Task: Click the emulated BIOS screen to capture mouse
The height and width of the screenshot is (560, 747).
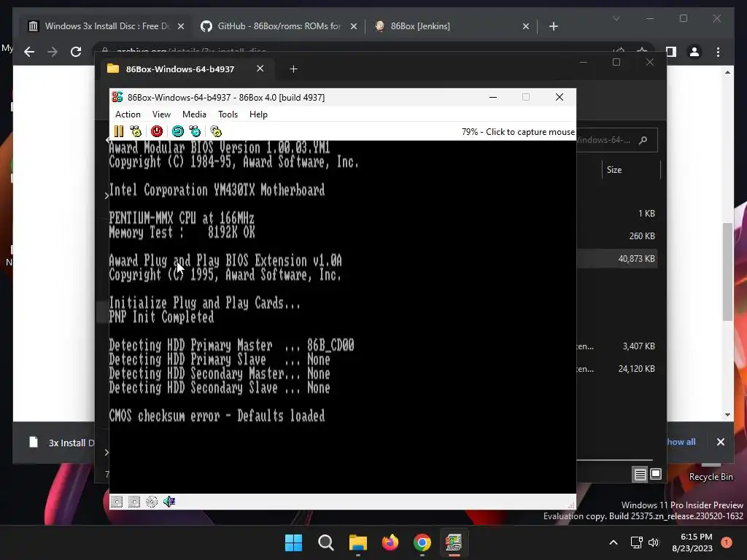Action: point(343,316)
